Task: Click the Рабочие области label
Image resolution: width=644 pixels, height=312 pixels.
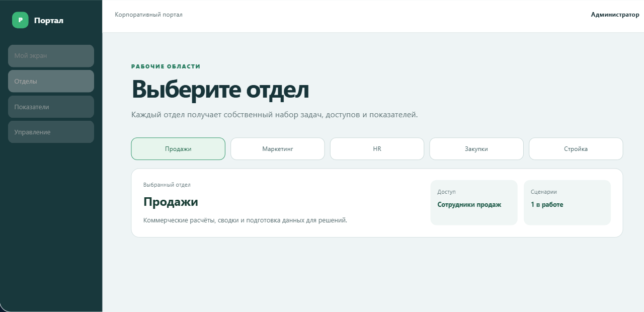Action: (166, 66)
